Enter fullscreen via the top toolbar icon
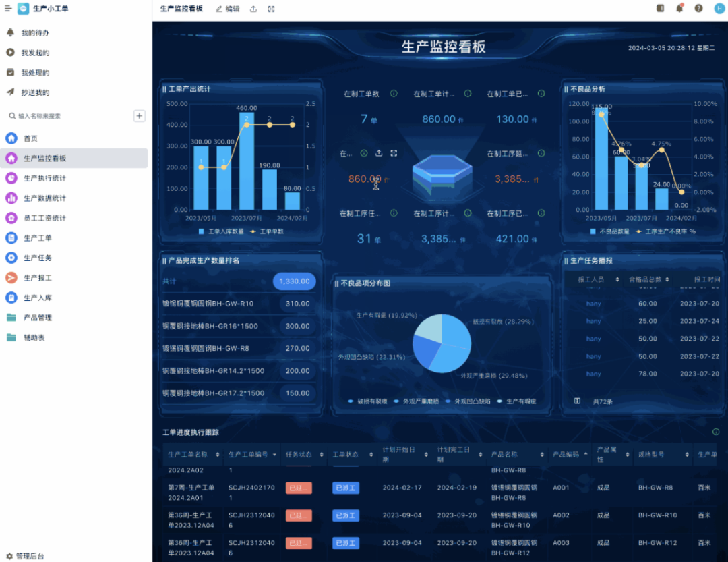The width and height of the screenshot is (728, 562). tap(271, 9)
